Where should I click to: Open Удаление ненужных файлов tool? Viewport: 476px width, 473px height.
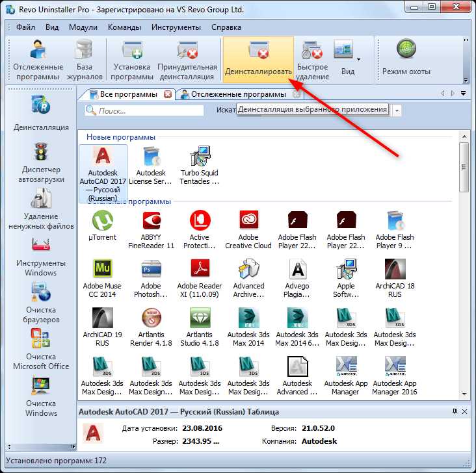pyautogui.click(x=41, y=209)
